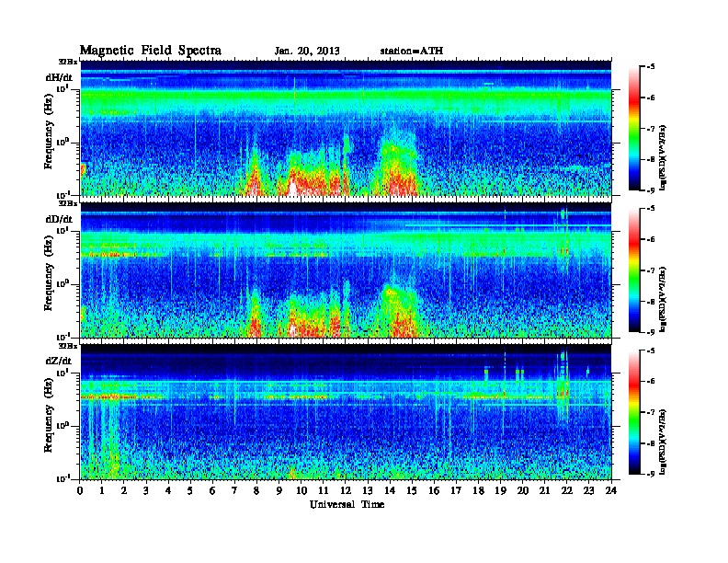Screen dimensions: 728x563
Task: Select the dD/dt panel label
Action: (x=59, y=219)
